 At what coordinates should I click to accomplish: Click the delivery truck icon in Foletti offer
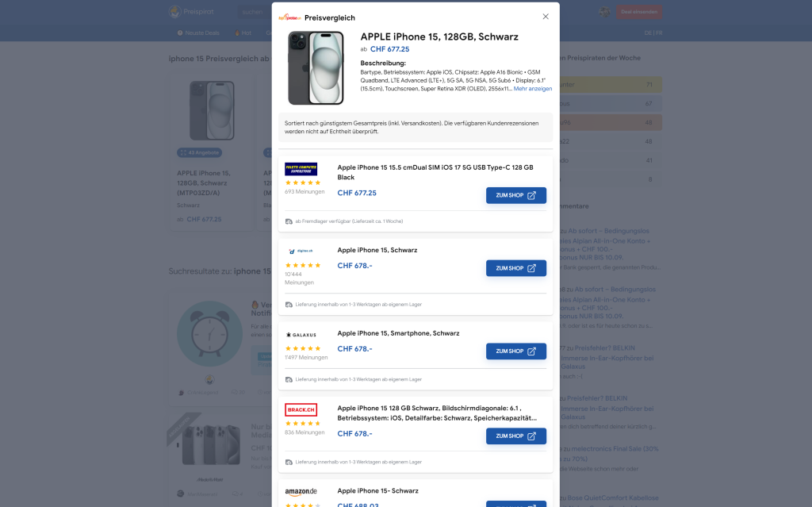click(x=289, y=221)
